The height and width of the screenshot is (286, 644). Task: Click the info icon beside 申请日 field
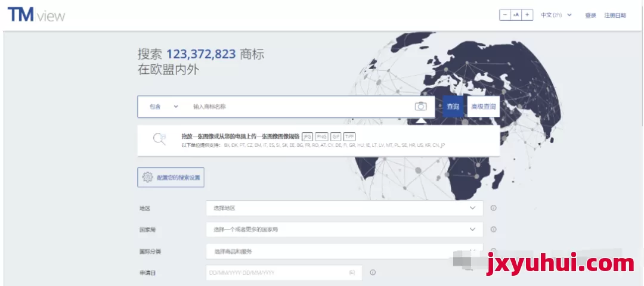[373, 272]
